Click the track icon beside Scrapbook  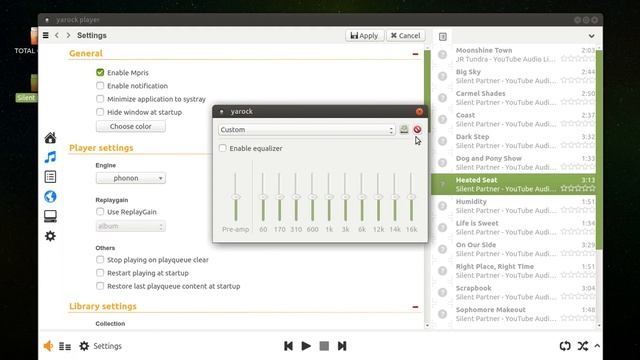[x=442, y=292]
